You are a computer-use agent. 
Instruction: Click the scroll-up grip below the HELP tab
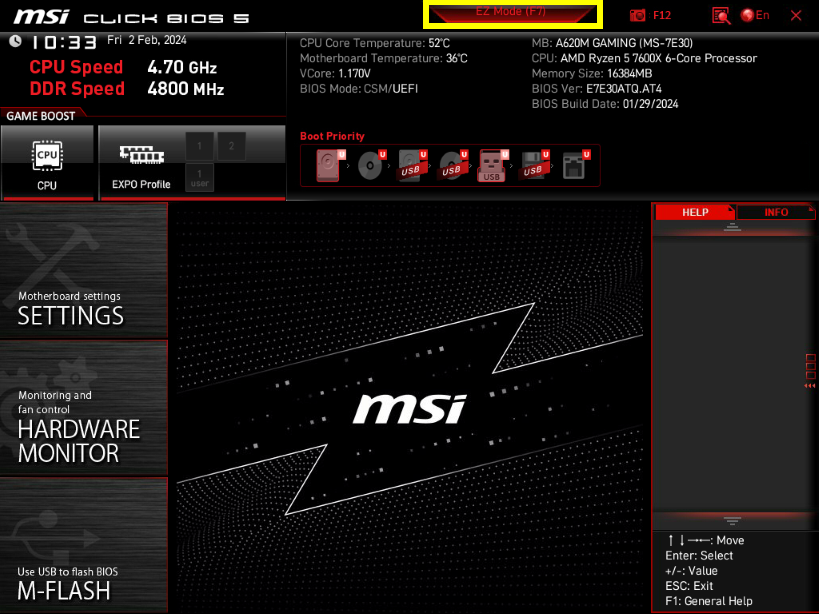pyautogui.click(x=732, y=227)
